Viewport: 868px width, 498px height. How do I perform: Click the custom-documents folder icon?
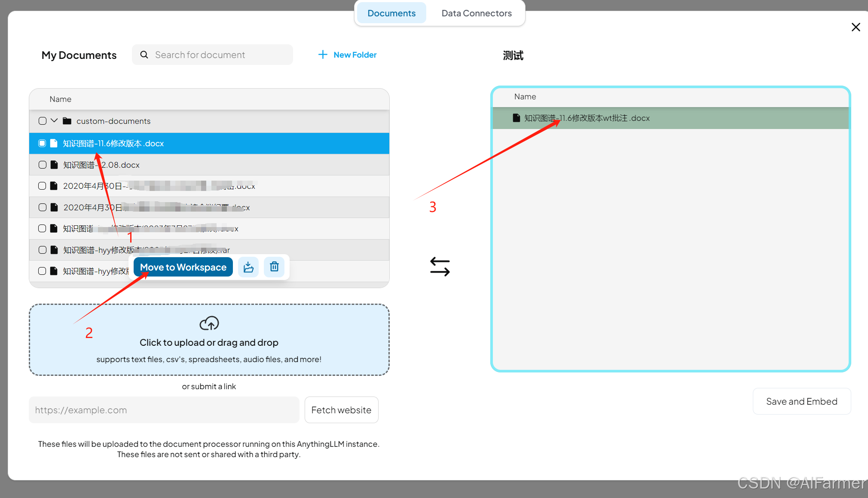pyautogui.click(x=67, y=121)
